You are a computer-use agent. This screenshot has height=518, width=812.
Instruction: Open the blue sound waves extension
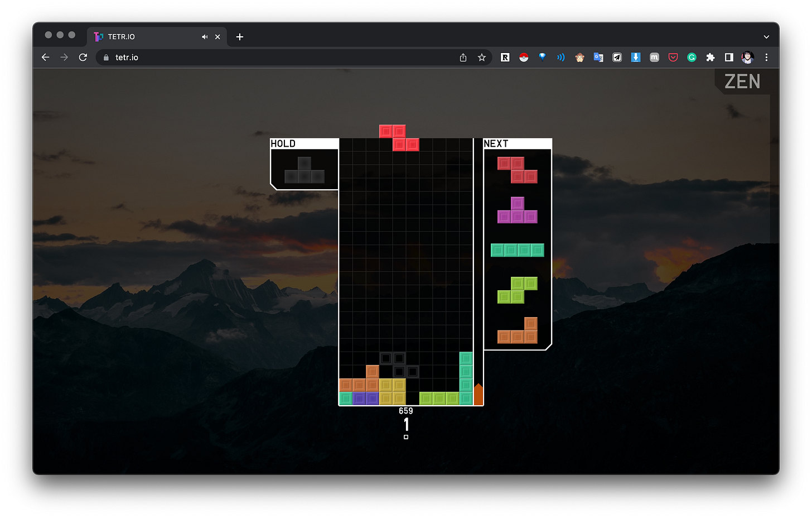pos(561,57)
